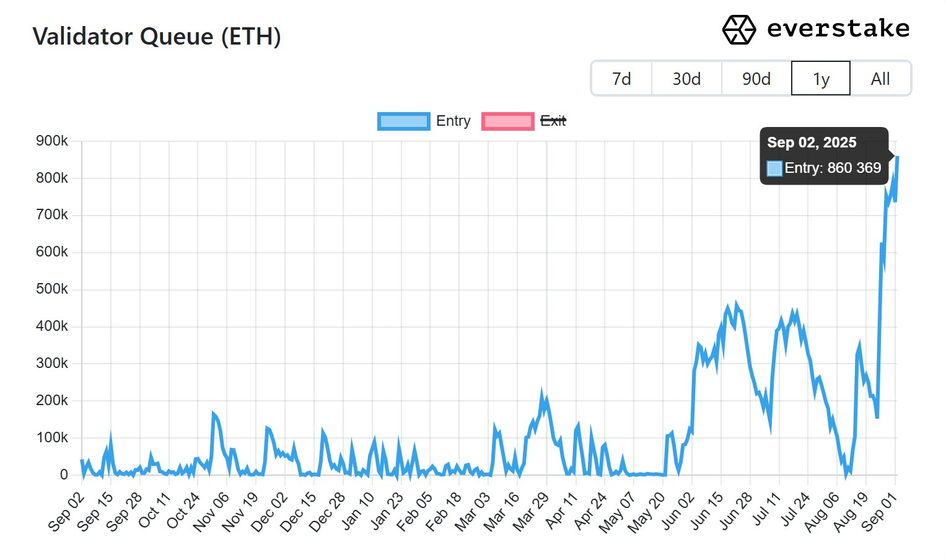946x560 pixels.
Task: Click the tooltip date Sep 02, 2025
Action: click(811, 142)
